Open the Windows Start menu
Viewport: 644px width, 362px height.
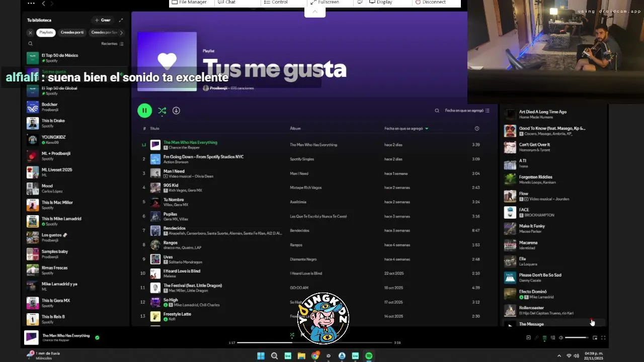coord(261,356)
